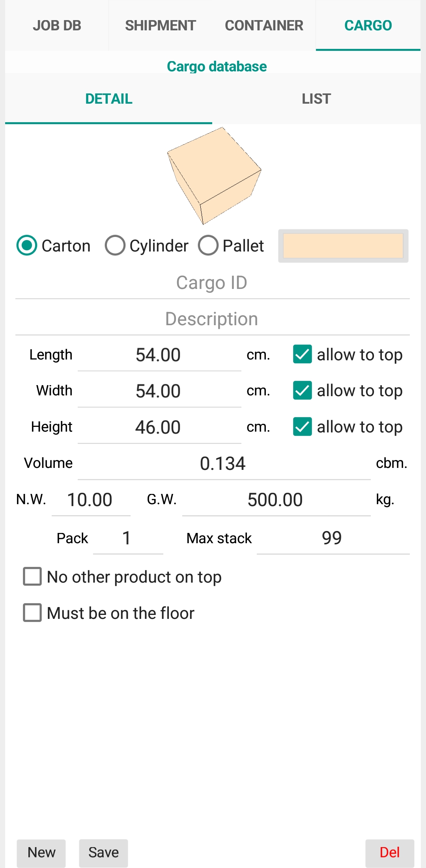Delete cargo with the Del button

390,853
